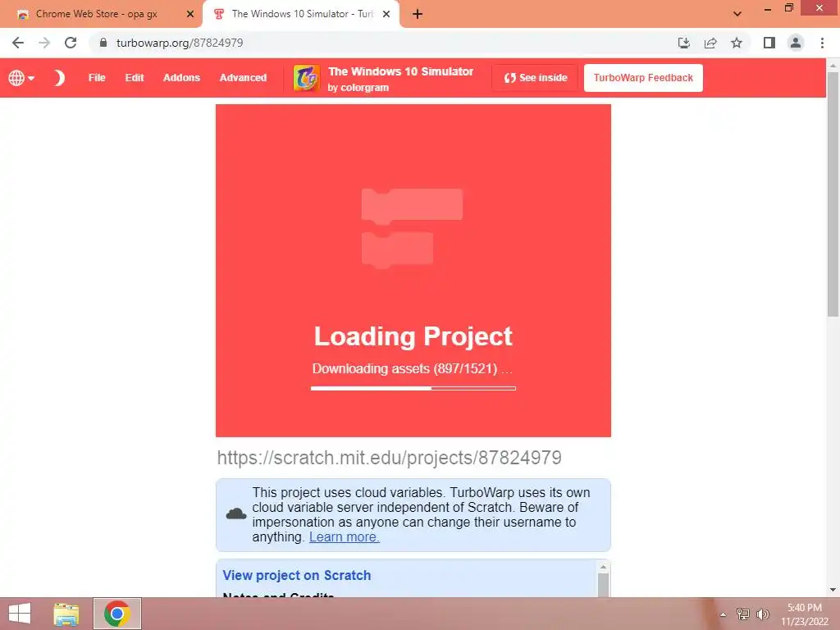This screenshot has height=630, width=840.
Task: Go forward in browser history
Action: [44, 43]
